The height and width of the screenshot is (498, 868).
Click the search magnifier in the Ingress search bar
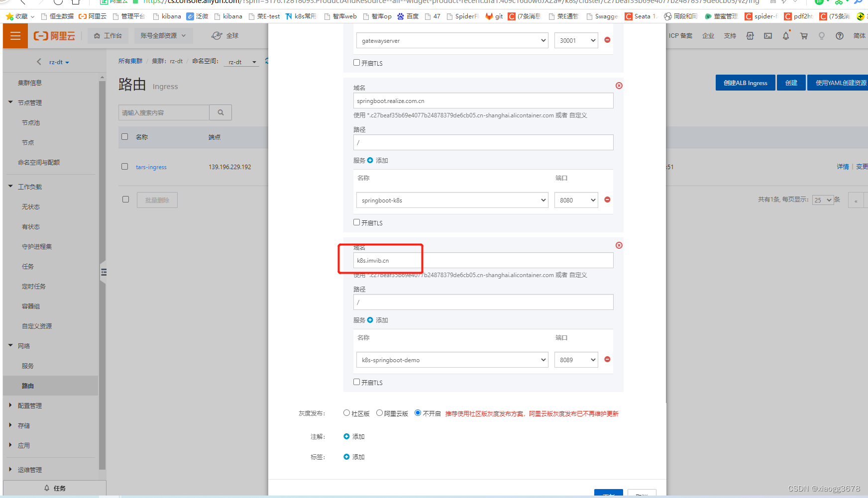220,112
